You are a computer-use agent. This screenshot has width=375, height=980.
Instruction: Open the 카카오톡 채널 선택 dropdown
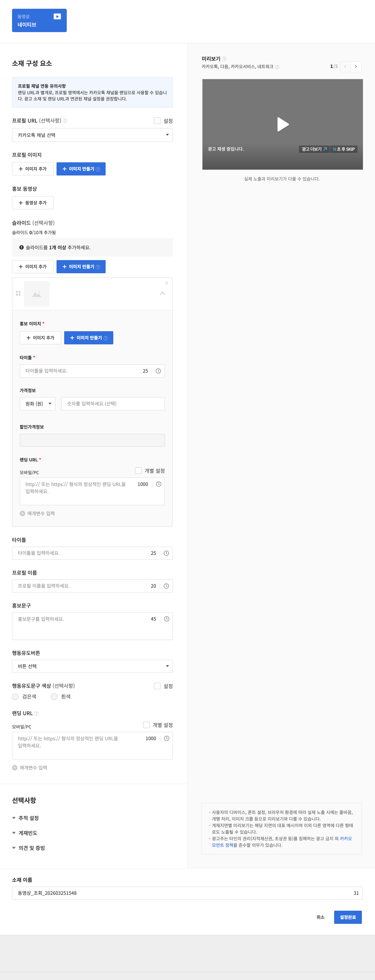pyautogui.click(x=92, y=135)
